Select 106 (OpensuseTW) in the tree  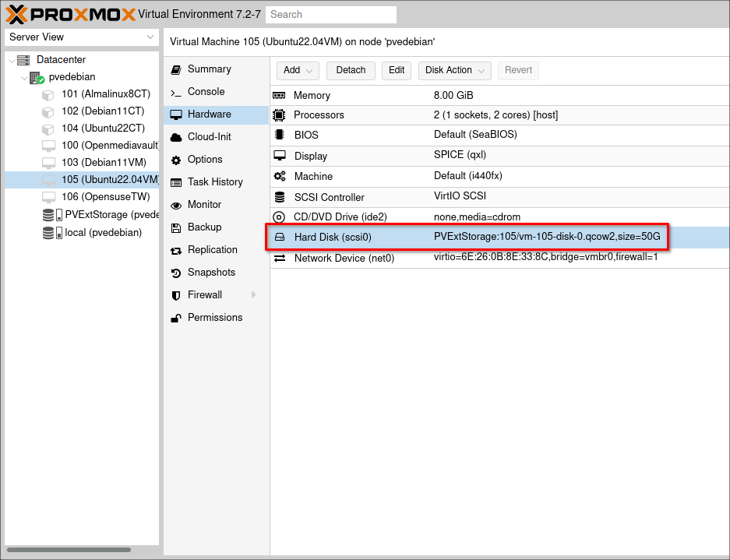point(82,197)
